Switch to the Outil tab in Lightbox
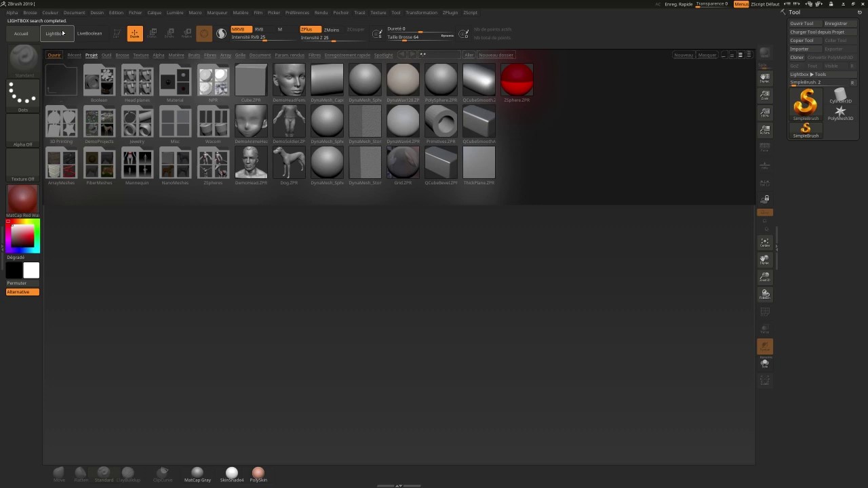This screenshot has height=488, width=868. click(106, 55)
